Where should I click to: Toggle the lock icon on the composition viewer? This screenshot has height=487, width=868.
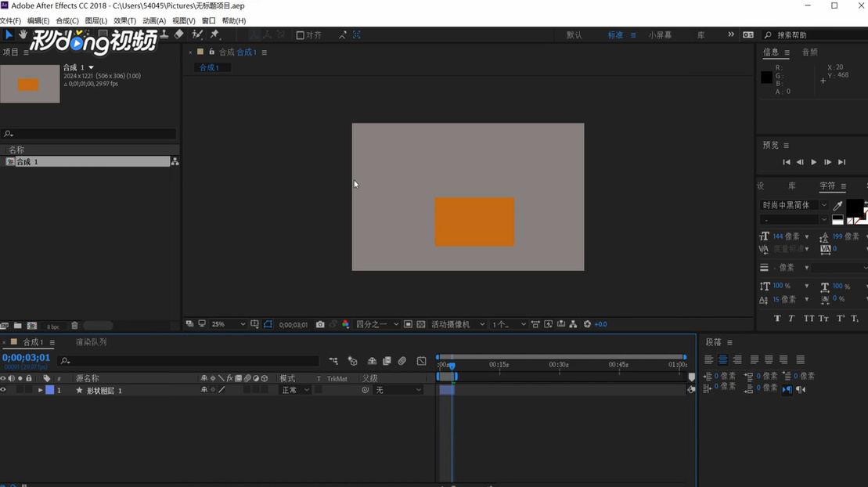click(x=211, y=52)
